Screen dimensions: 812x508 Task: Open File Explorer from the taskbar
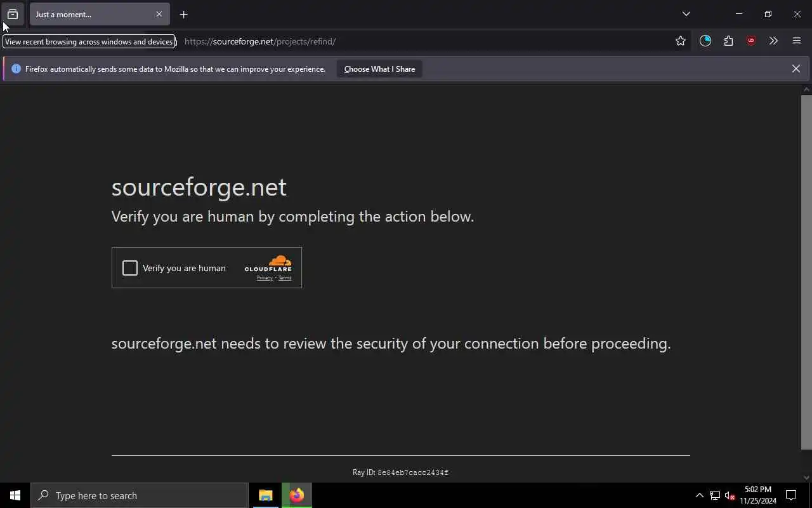266,495
